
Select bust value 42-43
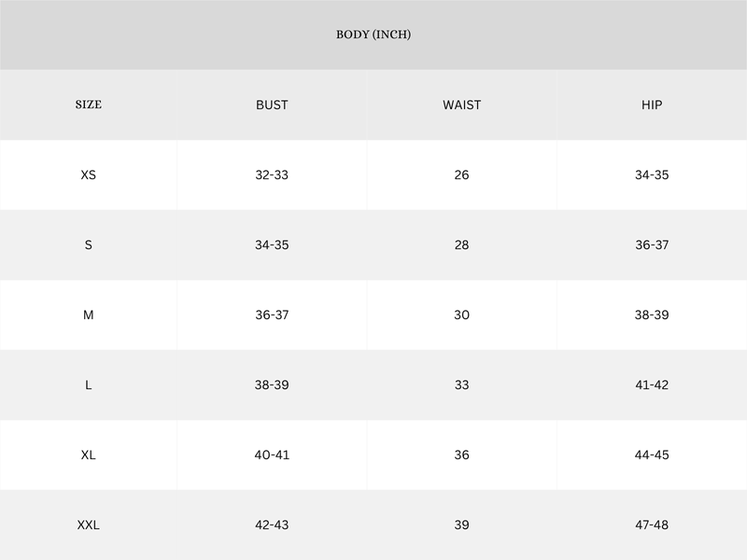coord(272,525)
